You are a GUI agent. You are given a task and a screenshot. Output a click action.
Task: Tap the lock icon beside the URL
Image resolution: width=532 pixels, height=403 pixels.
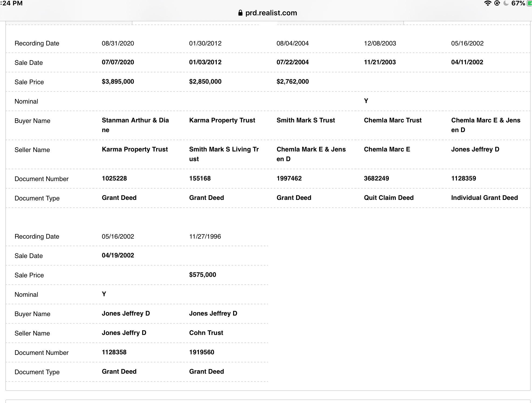[241, 13]
